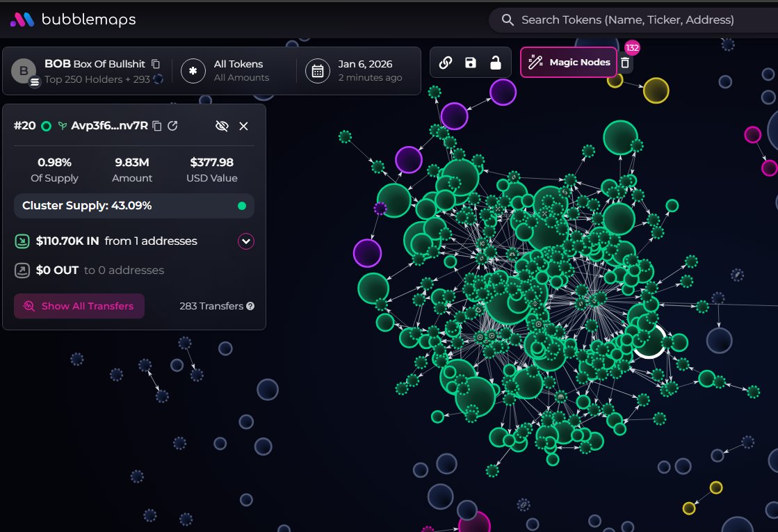Click the asterisk tokens icon
This screenshot has height=532, width=778.
coord(193,71)
